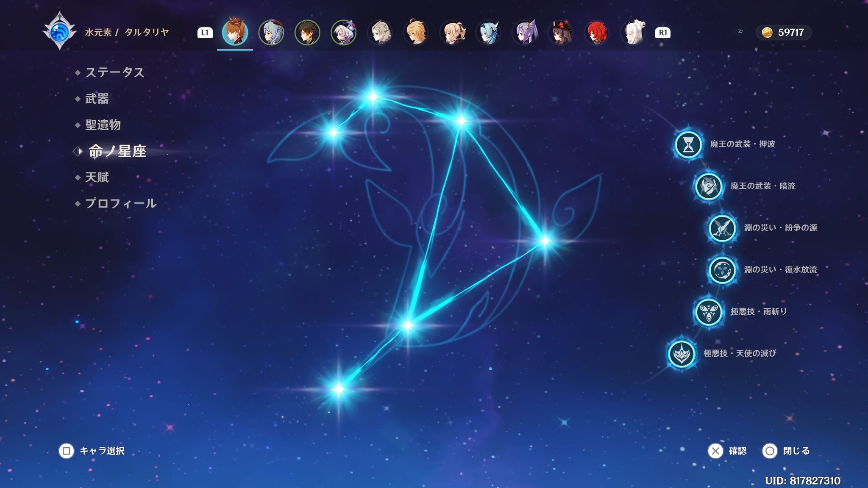Screen dimensions: 868x488
Task: Open the プロフィール profile menu
Action: point(121,203)
